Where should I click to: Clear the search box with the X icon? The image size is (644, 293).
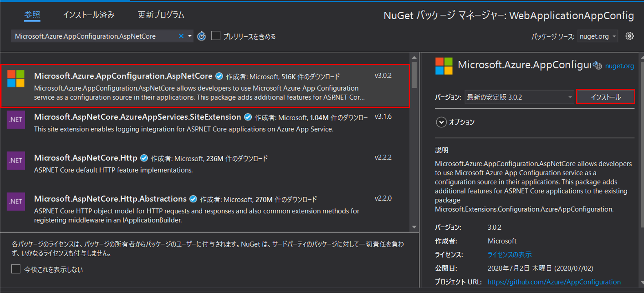(x=181, y=36)
